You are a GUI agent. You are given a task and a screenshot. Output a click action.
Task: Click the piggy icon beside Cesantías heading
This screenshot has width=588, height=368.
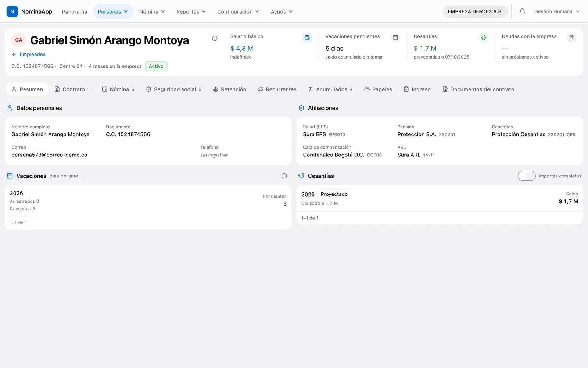click(301, 176)
